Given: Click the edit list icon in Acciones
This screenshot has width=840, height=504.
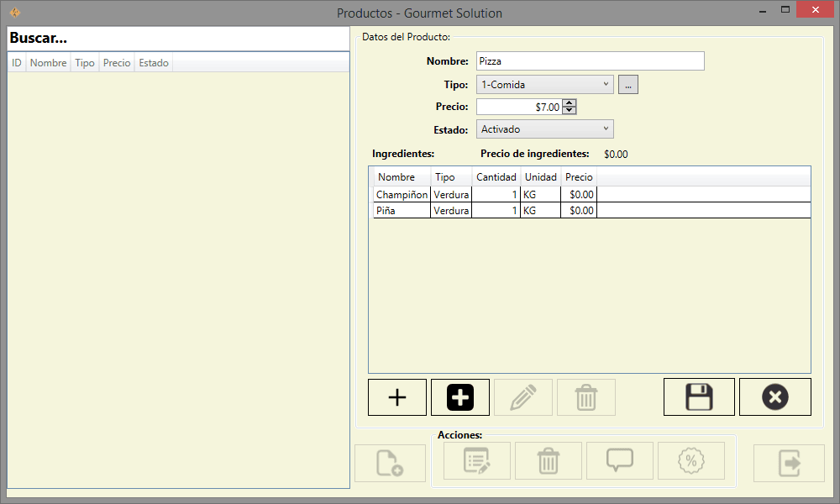Looking at the screenshot, I should pos(476,461).
